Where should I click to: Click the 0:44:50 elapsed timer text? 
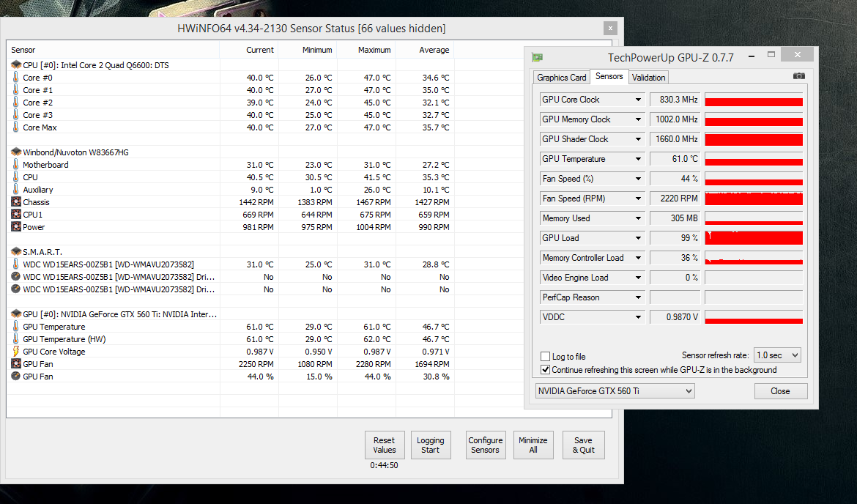pyautogui.click(x=384, y=465)
